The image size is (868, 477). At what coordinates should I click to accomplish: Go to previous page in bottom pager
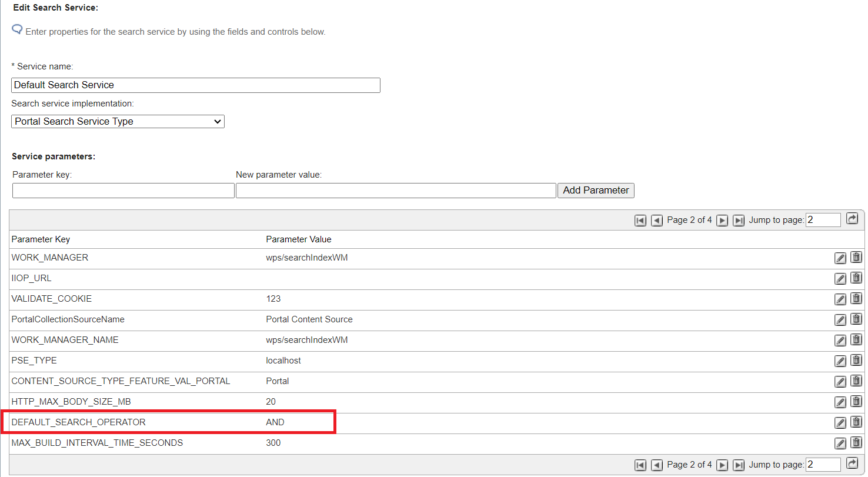coord(657,465)
